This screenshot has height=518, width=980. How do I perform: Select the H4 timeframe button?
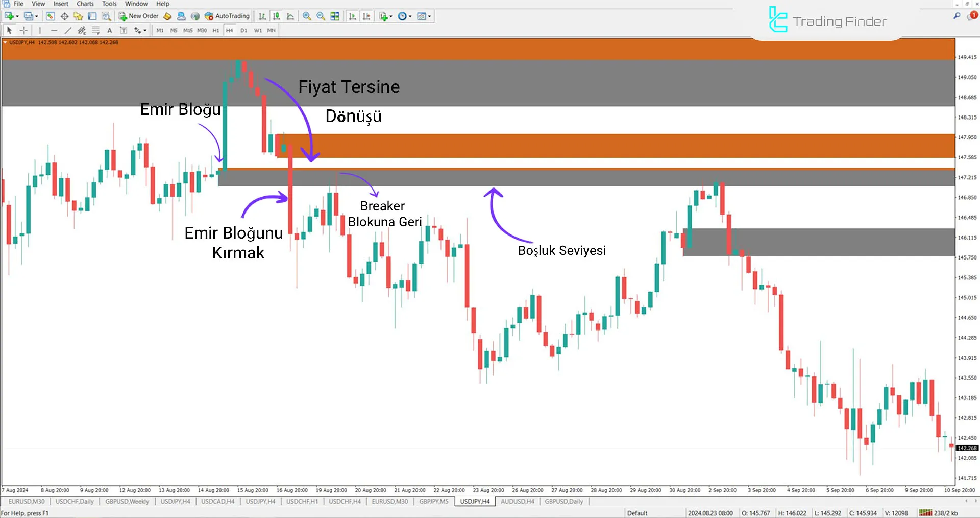coord(230,30)
